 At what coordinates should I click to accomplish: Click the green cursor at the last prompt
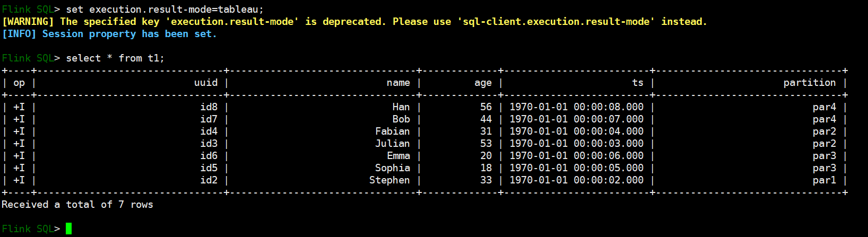coord(68,229)
